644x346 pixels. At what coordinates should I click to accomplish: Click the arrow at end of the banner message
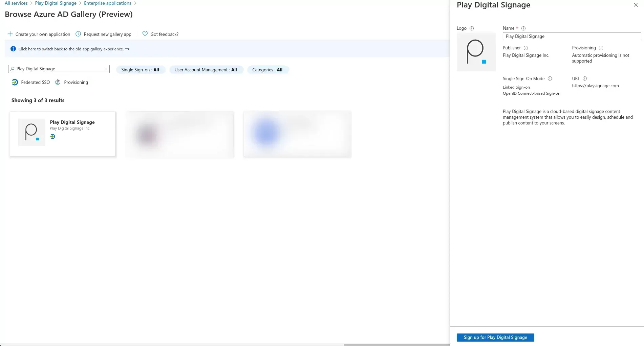127,49
